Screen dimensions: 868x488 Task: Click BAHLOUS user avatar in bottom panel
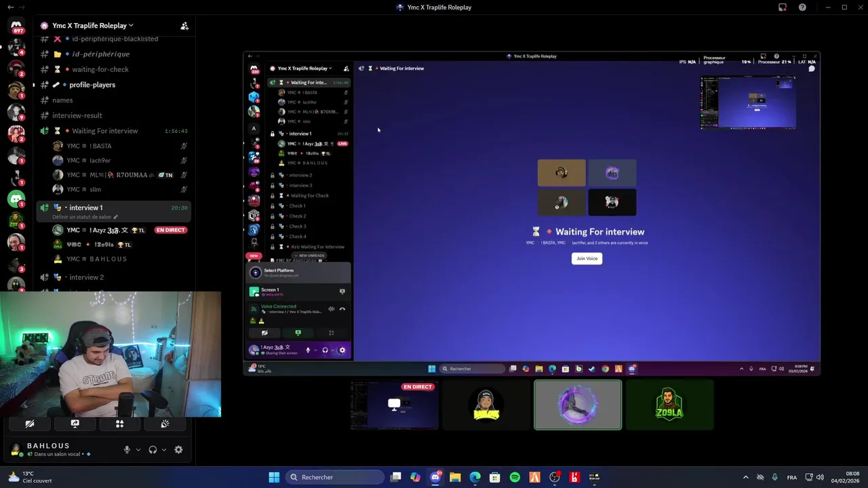[x=16, y=449]
